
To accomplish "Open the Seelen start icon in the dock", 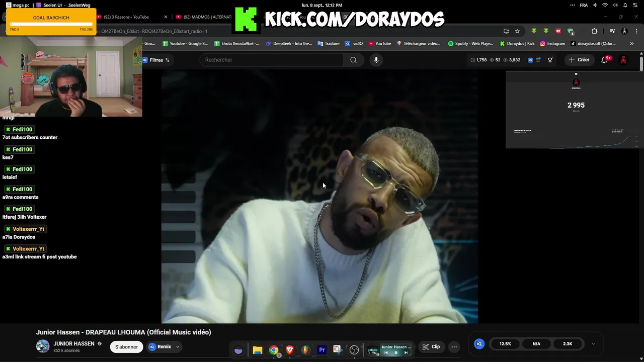I will [238, 350].
